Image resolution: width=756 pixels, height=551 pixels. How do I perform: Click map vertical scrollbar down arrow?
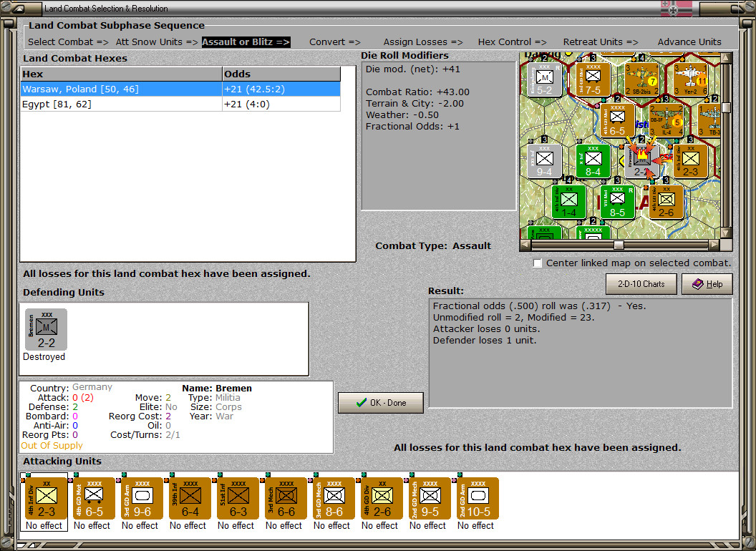click(726, 233)
